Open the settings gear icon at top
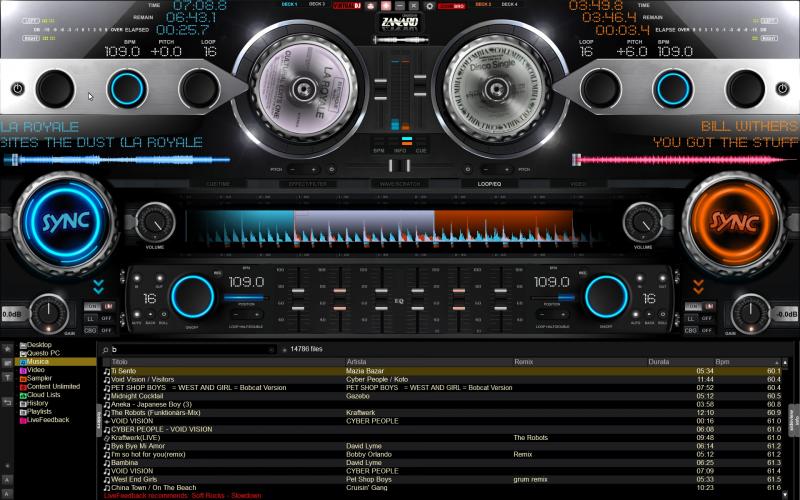The image size is (800, 500). (x=430, y=6)
